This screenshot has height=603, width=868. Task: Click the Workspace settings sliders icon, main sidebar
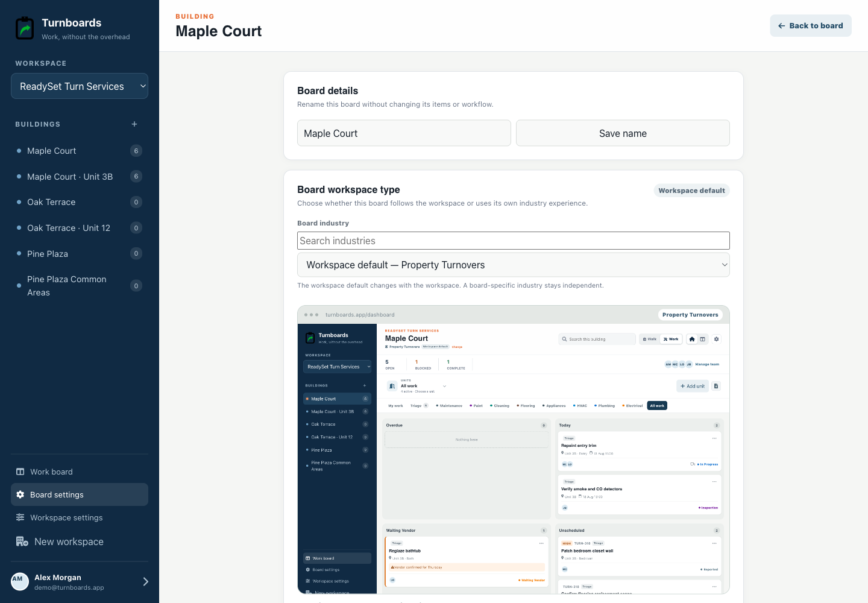20,517
